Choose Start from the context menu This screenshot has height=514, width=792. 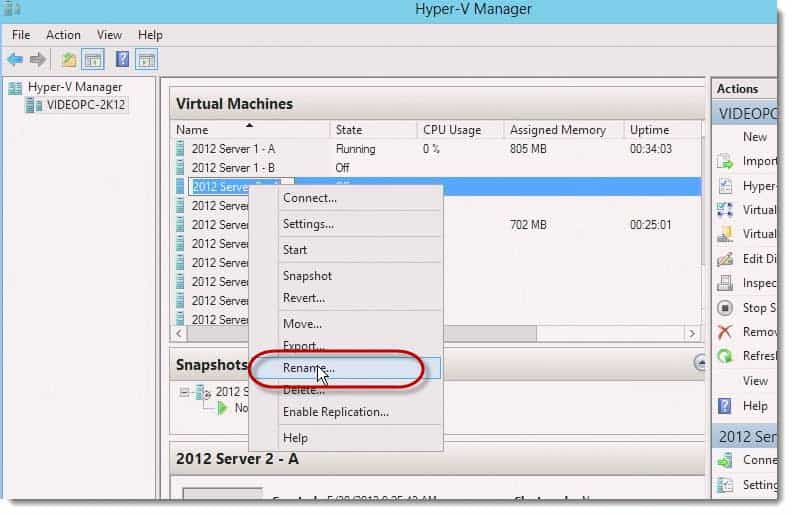(346, 250)
